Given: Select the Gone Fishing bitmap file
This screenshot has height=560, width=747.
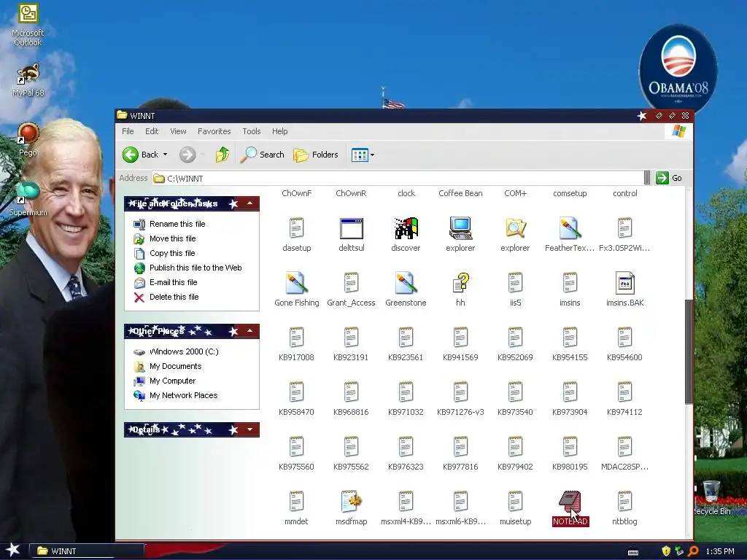Looking at the screenshot, I should (x=296, y=289).
